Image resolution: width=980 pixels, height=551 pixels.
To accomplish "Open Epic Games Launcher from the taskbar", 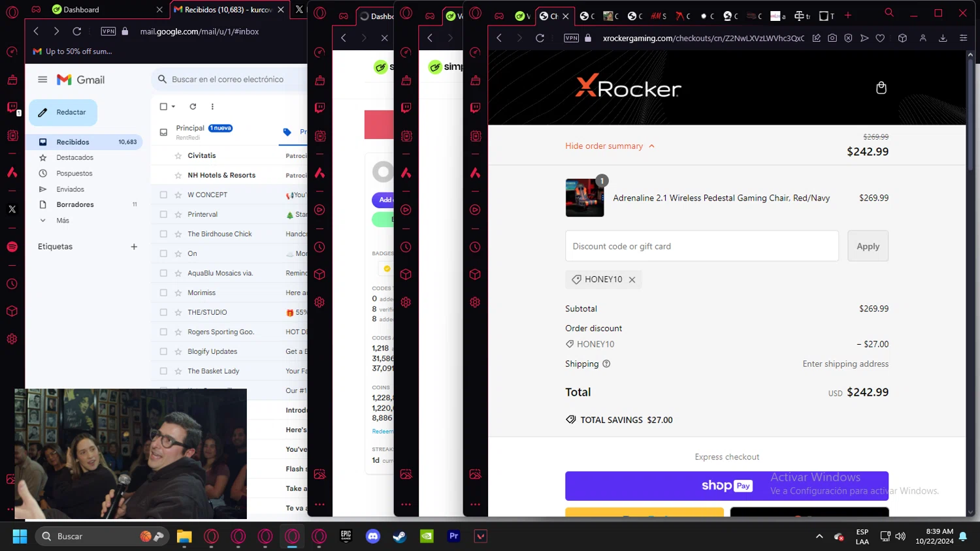I will tap(346, 536).
